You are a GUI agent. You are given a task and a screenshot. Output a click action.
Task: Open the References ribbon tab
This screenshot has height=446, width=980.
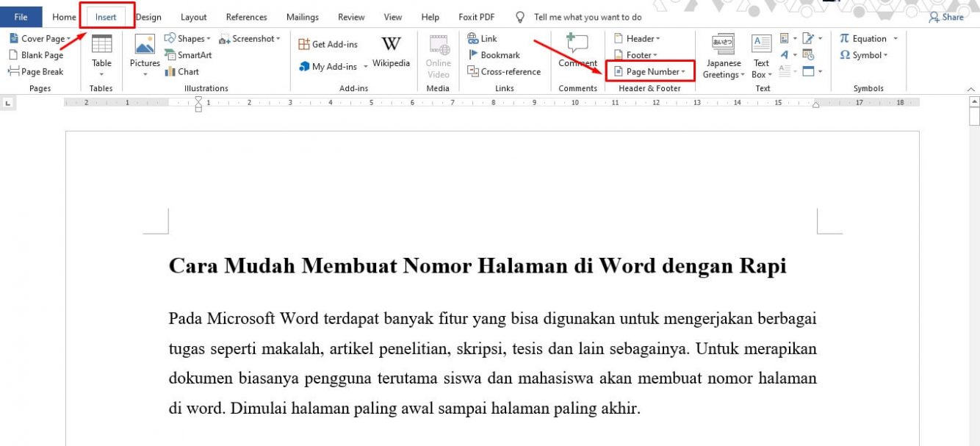(x=246, y=17)
